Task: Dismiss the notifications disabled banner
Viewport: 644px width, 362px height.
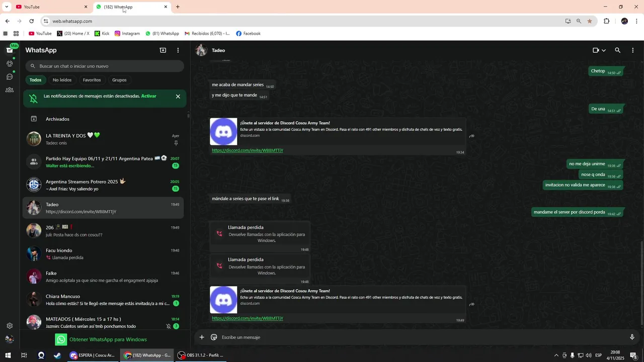Action: click(x=178, y=97)
